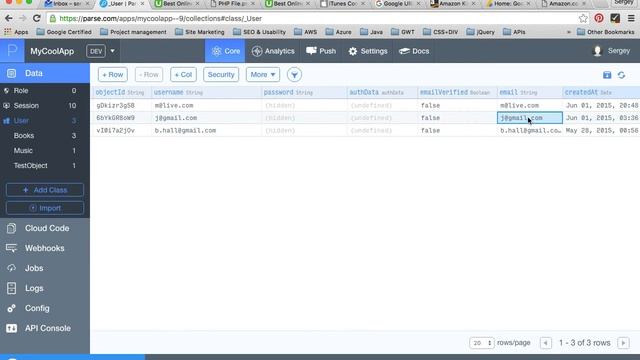Click the - Row button

[x=149, y=75]
